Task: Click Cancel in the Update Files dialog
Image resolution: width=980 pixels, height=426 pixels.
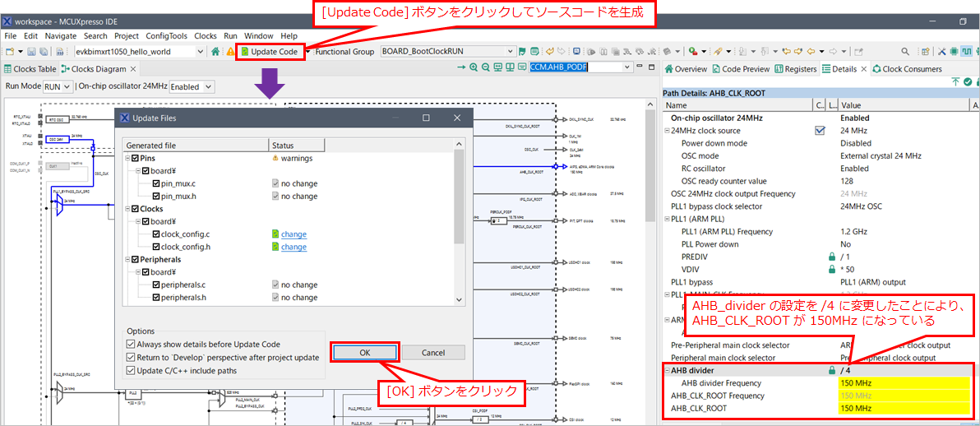Action: 433,353
